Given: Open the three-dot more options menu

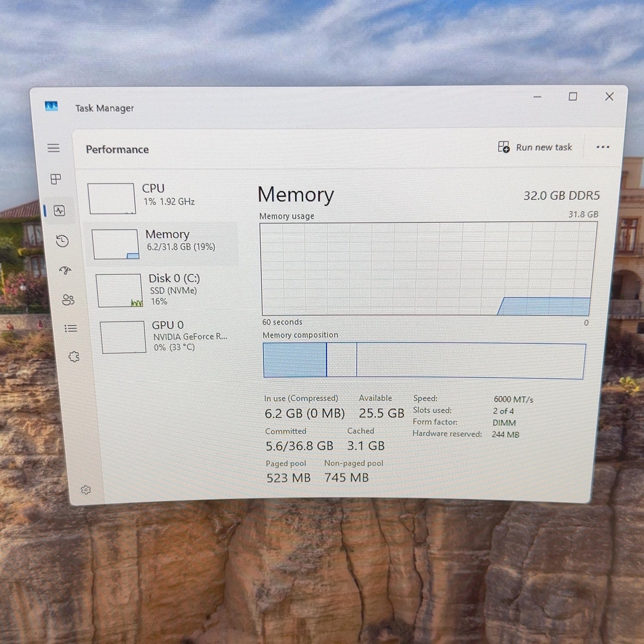Looking at the screenshot, I should [x=603, y=147].
